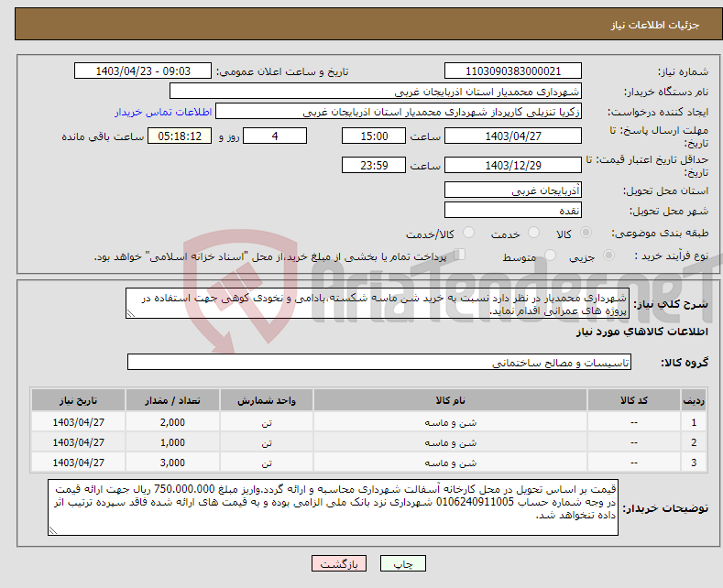Viewport: 723px width, 588px height.
Task: Click response deadline date 1403/04/27 field
Action: click(x=513, y=136)
